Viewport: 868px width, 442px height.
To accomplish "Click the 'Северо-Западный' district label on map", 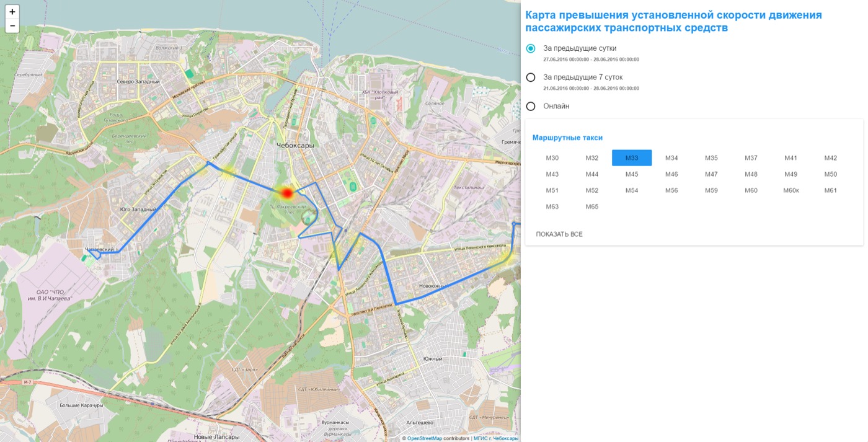I will [x=138, y=81].
